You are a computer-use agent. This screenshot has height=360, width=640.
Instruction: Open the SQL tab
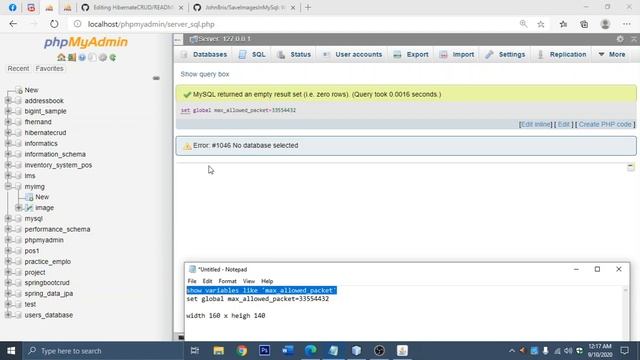click(252, 54)
